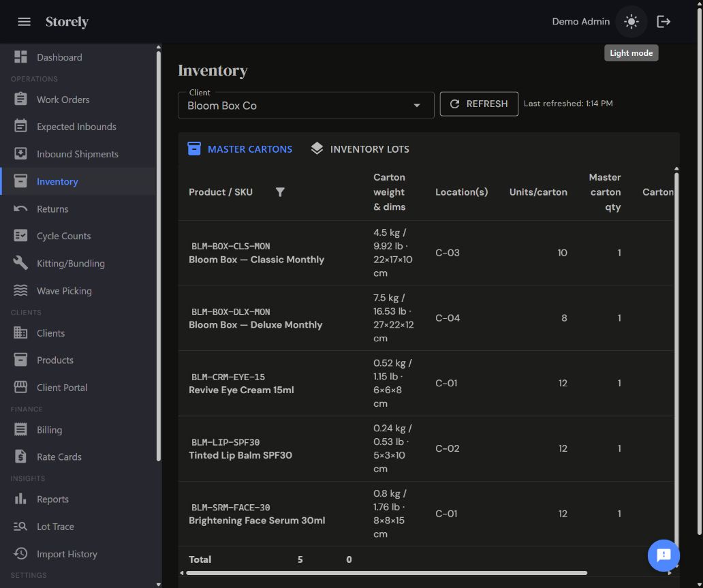Click the Billing receipt icon
The width and height of the screenshot is (703, 588).
coord(20,429)
